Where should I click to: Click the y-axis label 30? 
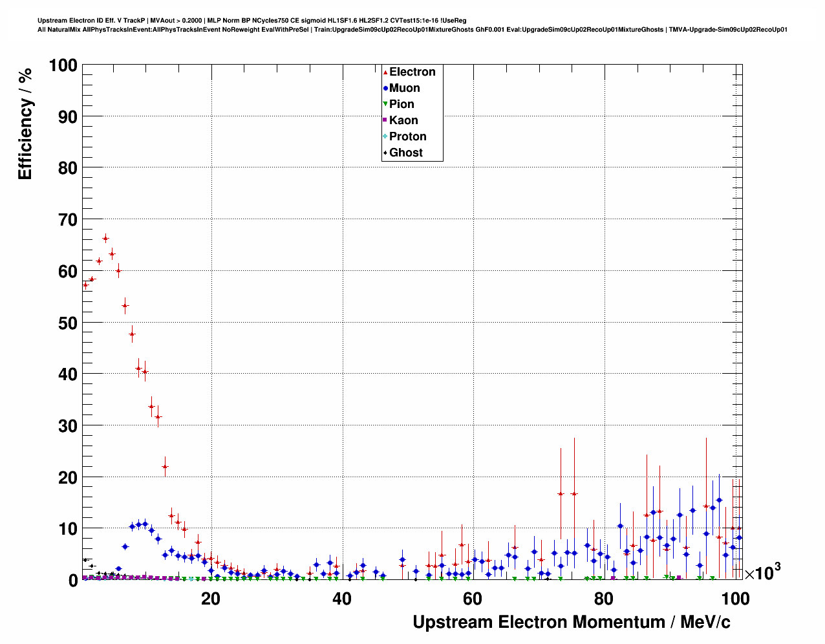[x=68, y=426]
